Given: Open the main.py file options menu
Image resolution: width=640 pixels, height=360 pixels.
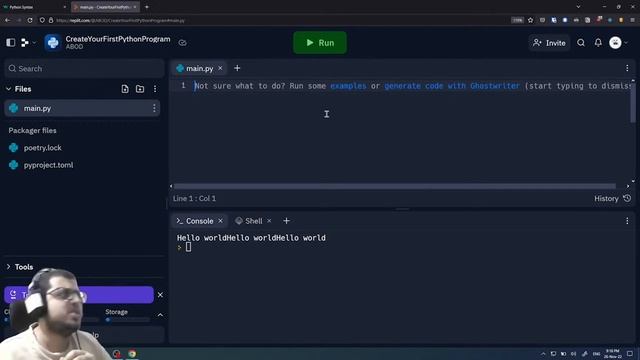Looking at the screenshot, I should coord(154,108).
